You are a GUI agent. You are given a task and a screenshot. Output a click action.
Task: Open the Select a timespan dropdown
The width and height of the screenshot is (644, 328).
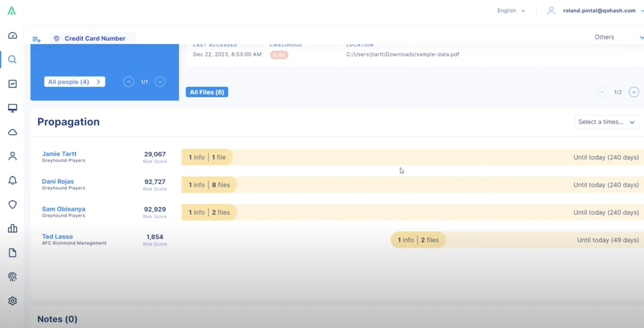tap(607, 122)
